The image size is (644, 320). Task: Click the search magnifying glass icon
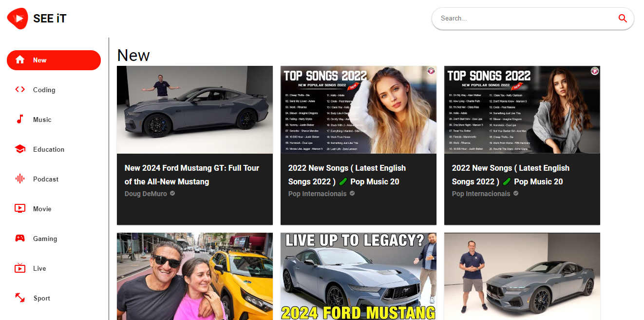coord(623,19)
